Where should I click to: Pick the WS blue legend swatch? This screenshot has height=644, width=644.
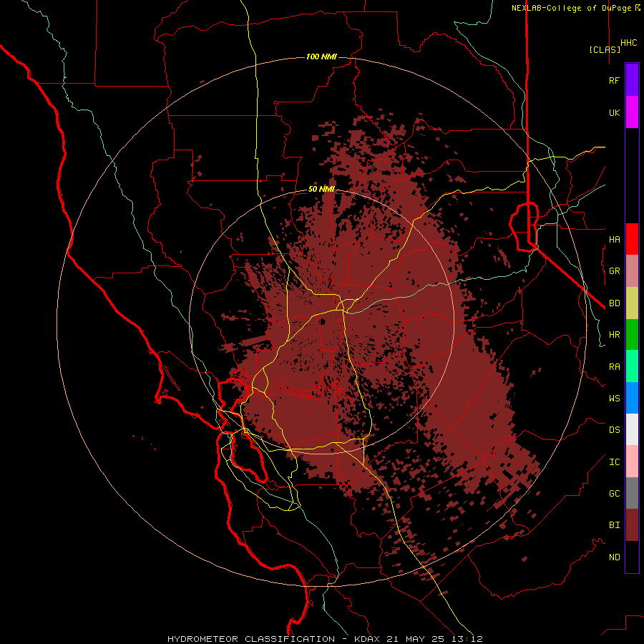point(632,398)
